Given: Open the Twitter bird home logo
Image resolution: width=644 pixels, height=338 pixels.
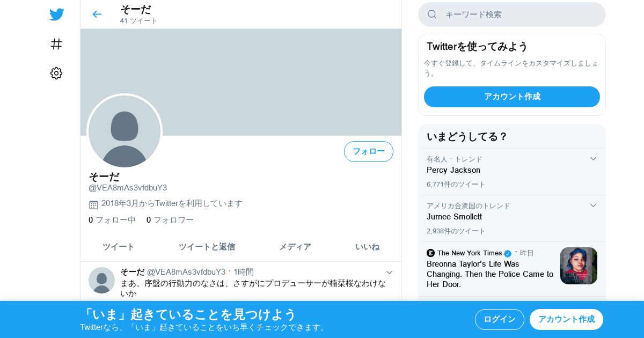Looking at the screenshot, I should point(56,14).
